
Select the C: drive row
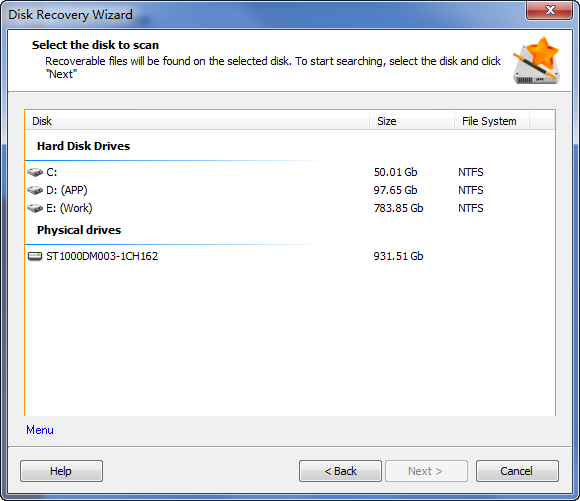pos(290,172)
